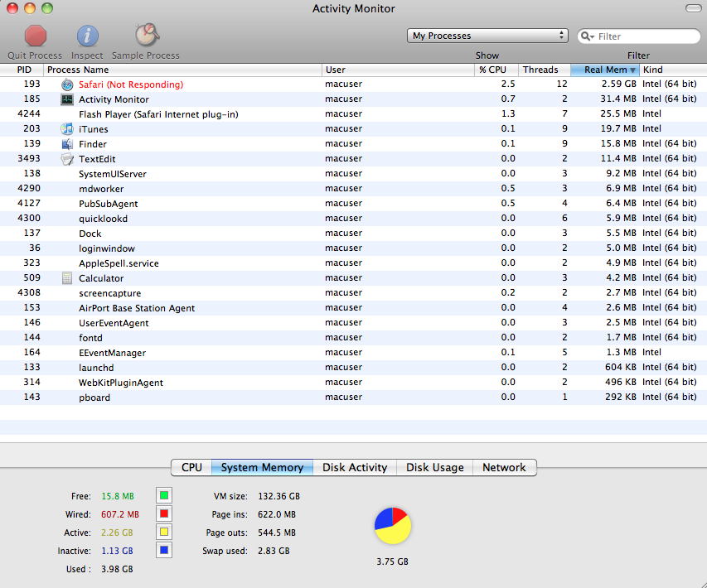Click the green Free memory color swatch
The height and width of the screenshot is (588, 707).
click(x=164, y=495)
